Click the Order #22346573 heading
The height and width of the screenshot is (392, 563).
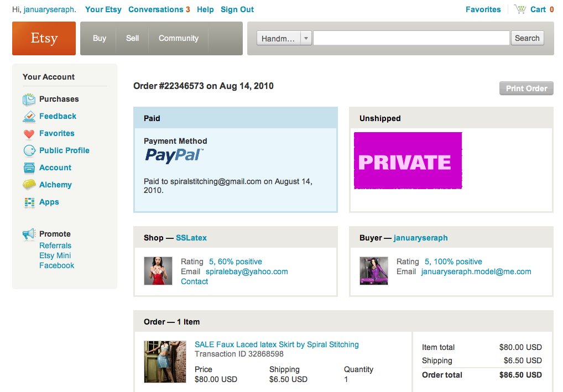(x=203, y=86)
